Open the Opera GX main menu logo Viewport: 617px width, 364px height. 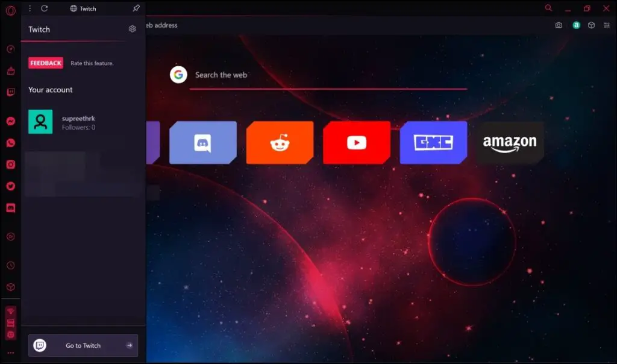(x=11, y=10)
